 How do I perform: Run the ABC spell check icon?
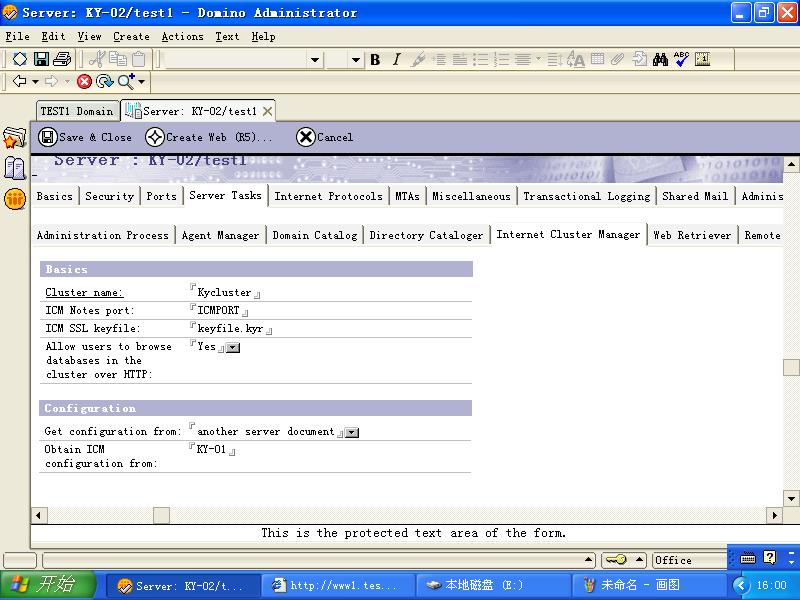[681, 60]
